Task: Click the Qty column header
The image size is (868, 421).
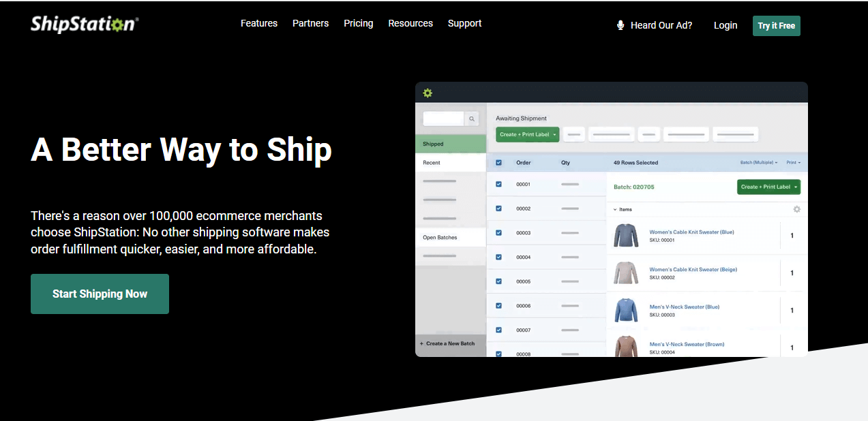Action: click(x=565, y=163)
